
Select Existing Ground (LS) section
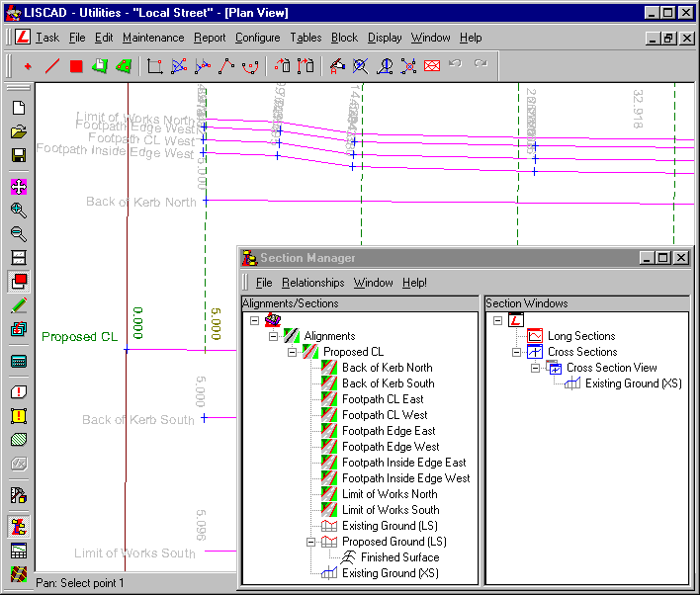click(x=390, y=526)
